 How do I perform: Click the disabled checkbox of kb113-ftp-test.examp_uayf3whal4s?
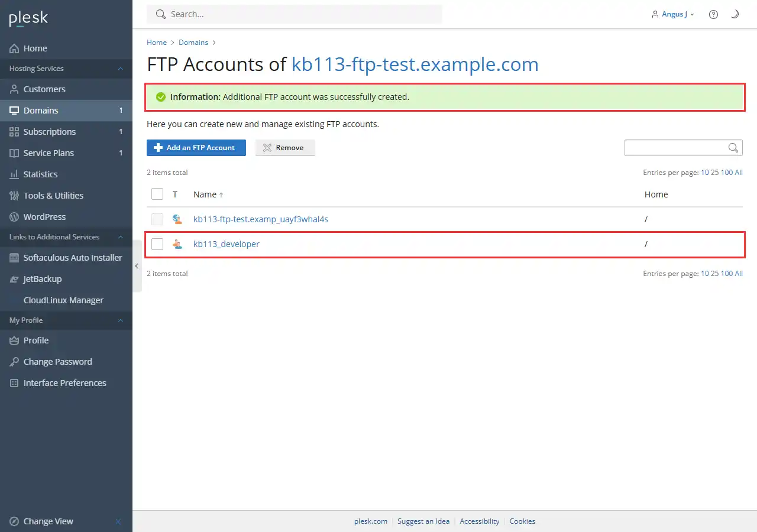(x=157, y=219)
